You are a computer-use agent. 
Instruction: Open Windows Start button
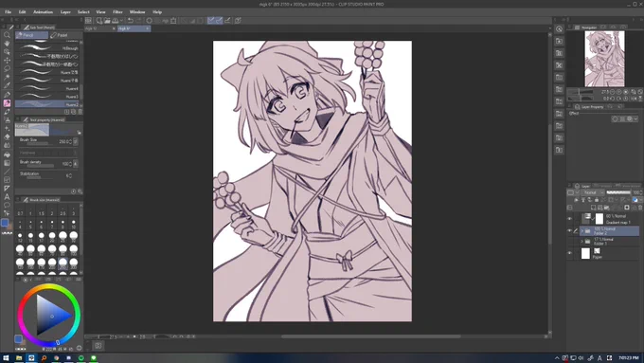6,358
